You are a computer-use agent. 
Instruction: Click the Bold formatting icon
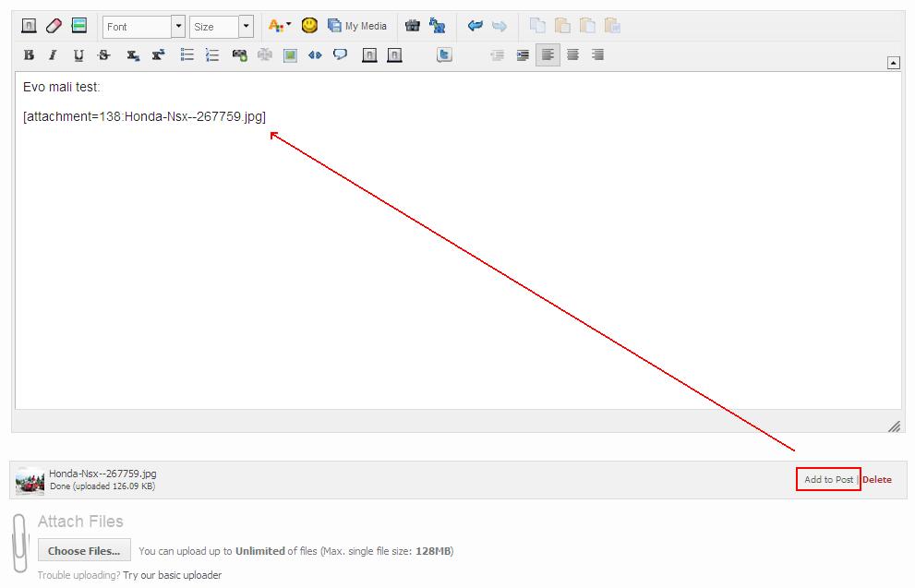pos(29,55)
